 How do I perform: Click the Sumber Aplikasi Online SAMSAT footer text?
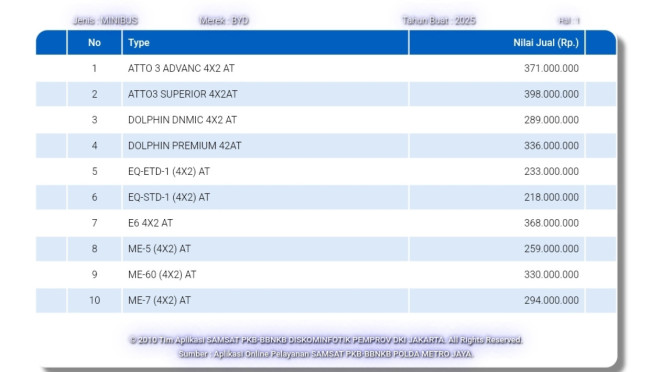tap(326, 354)
